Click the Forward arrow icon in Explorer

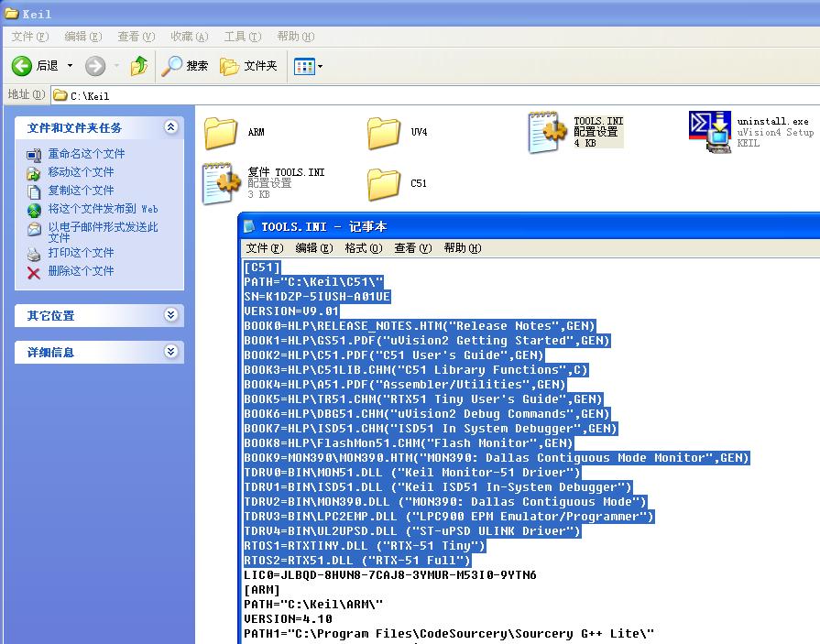coord(95,66)
